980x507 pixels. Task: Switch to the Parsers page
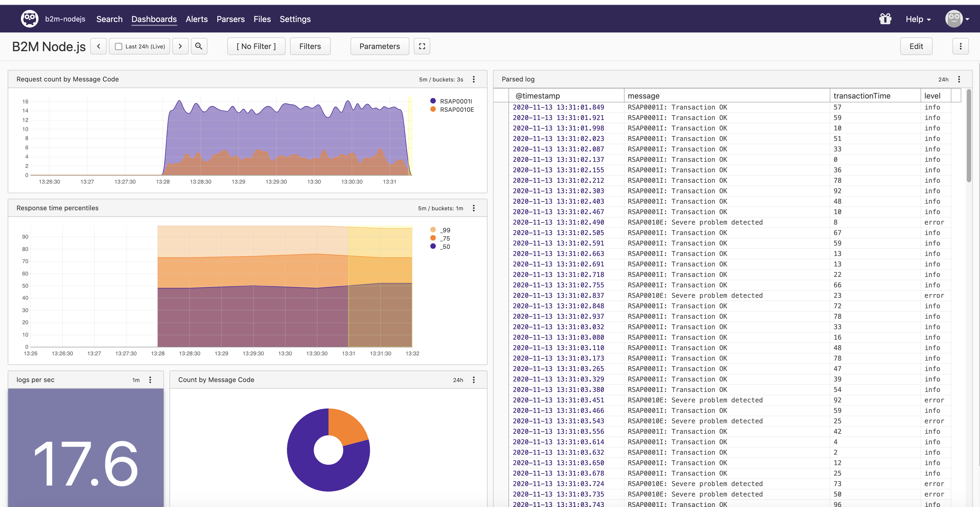click(231, 19)
